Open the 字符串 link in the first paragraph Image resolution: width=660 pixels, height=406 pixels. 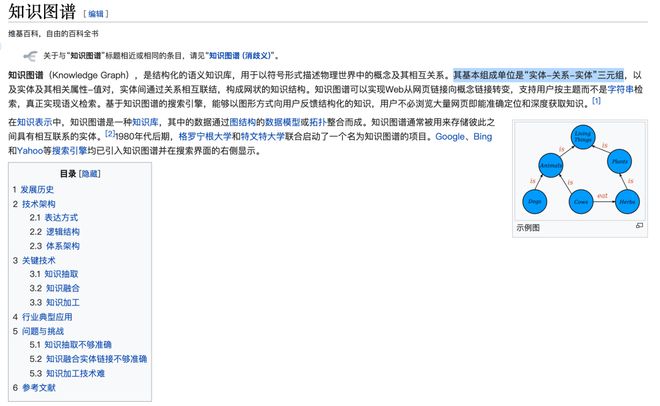tap(620, 89)
